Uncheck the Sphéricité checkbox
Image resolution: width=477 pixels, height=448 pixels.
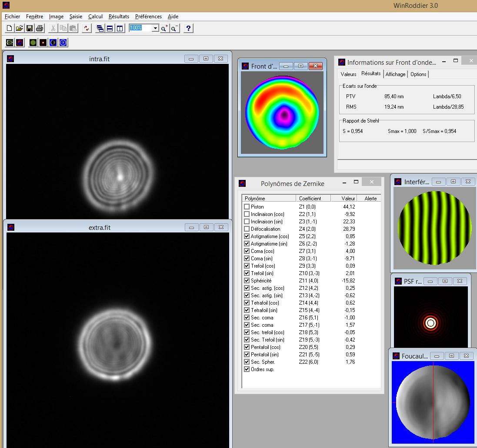pyautogui.click(x=247, y=281)
